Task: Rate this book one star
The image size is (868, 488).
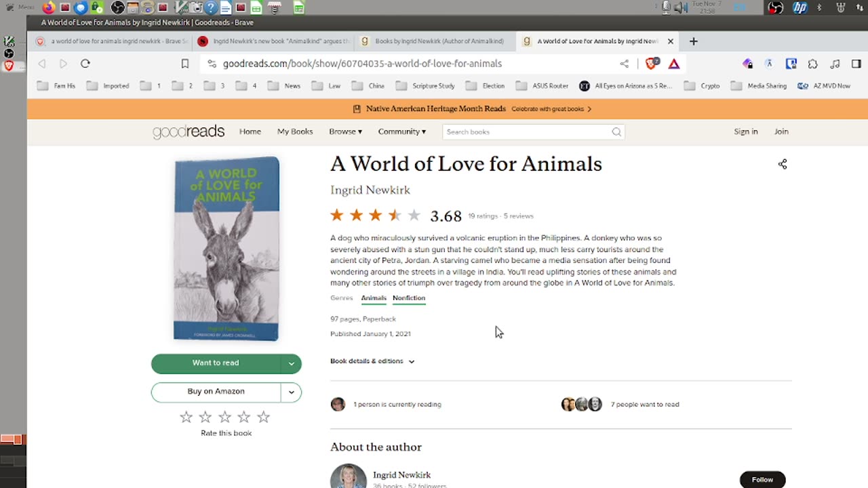Action: (x=186, y=418)
